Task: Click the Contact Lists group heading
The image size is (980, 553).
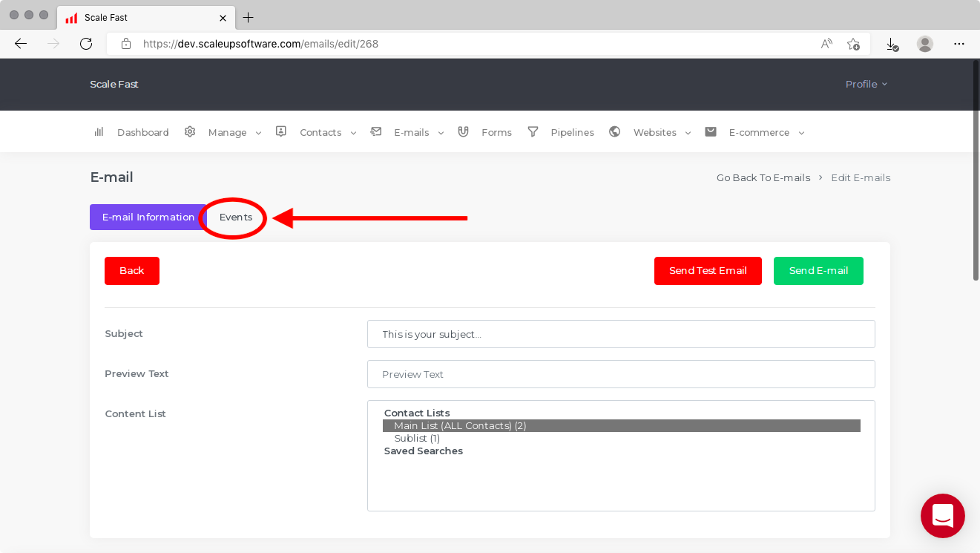Action: tap(417, 413)
